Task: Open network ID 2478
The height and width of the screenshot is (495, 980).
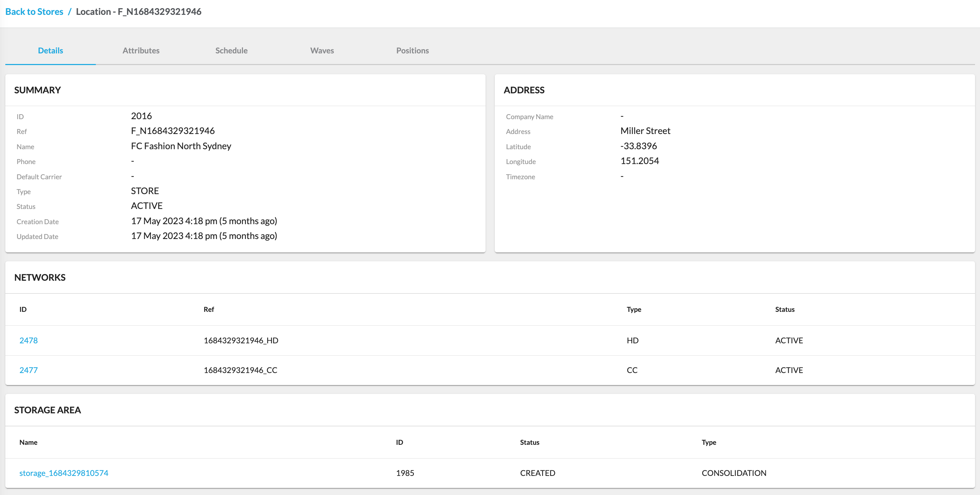Action: (x=29, y=340)
